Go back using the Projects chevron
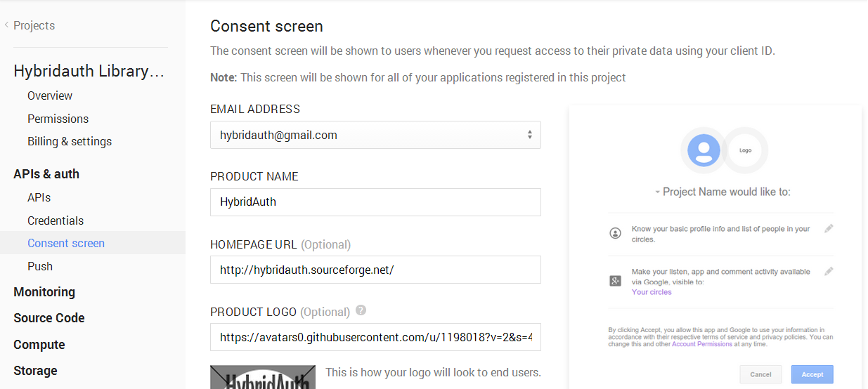This screenshot has height=389, width=868. [x=7, y=25]
